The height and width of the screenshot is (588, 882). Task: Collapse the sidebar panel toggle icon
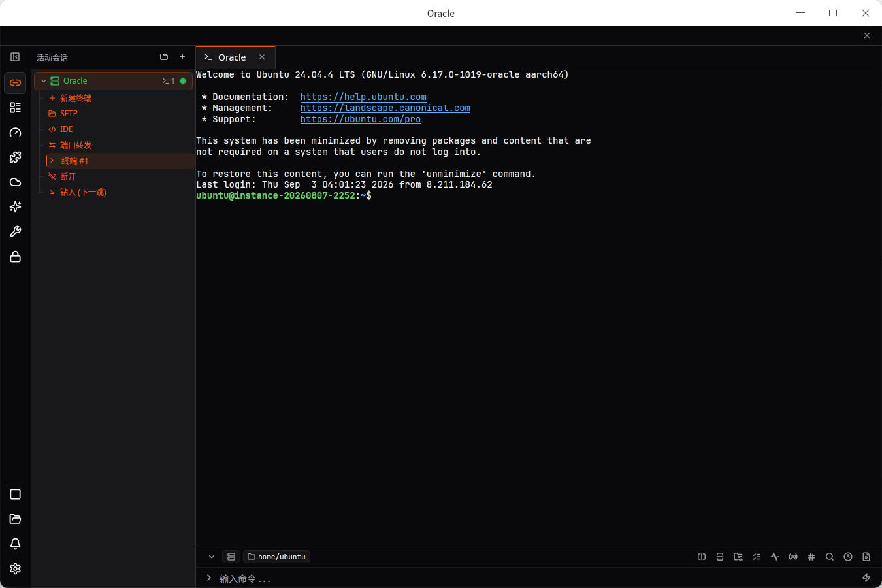tap(15, 57)
